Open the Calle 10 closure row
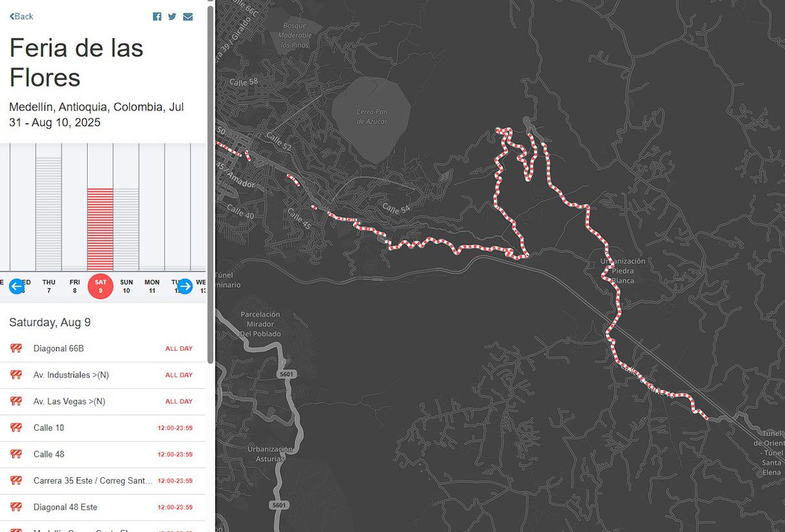The image size is (785, 532). pyautogui.click(x=103, y=428)
